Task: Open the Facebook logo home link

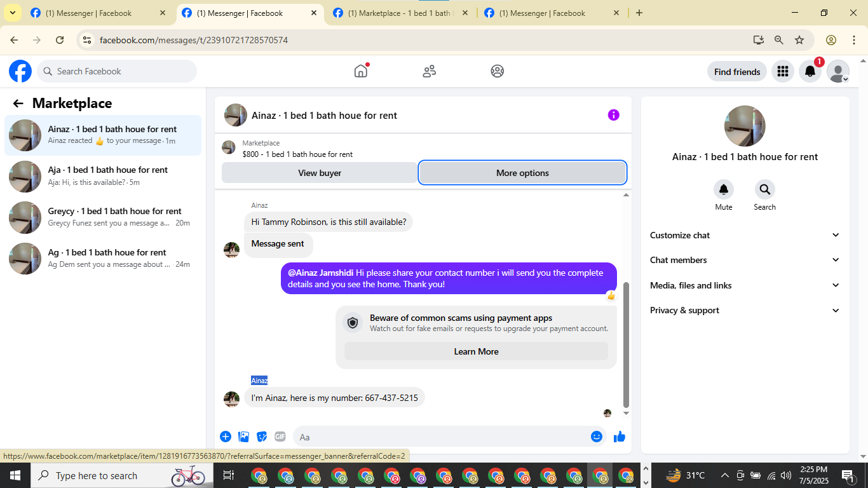Action: coord(20,71)
